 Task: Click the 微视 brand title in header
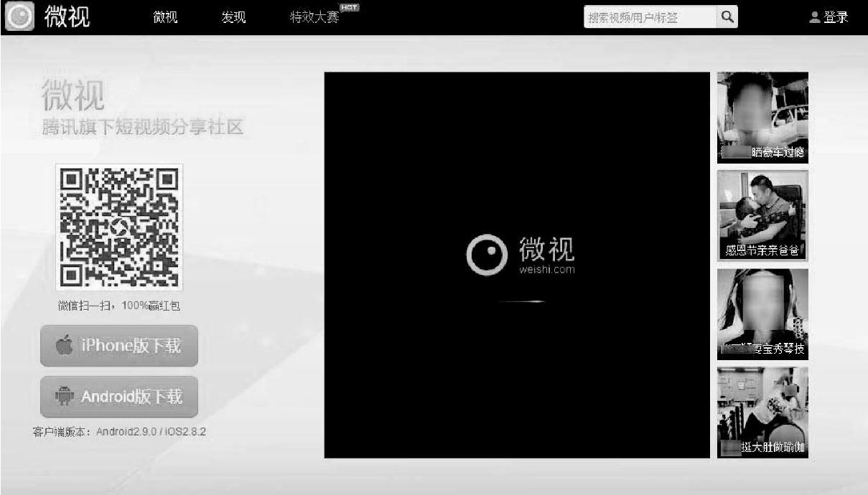67,16
